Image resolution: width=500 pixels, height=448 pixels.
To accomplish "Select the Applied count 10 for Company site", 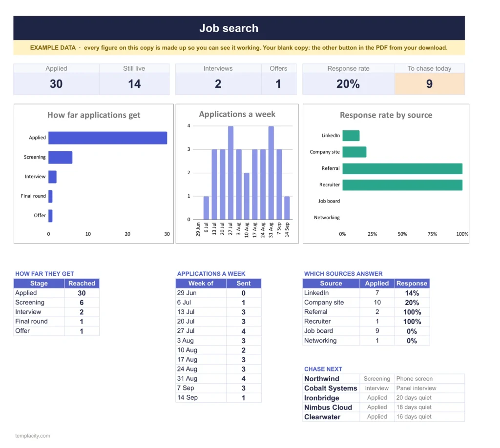I will (x=377, y=303).
